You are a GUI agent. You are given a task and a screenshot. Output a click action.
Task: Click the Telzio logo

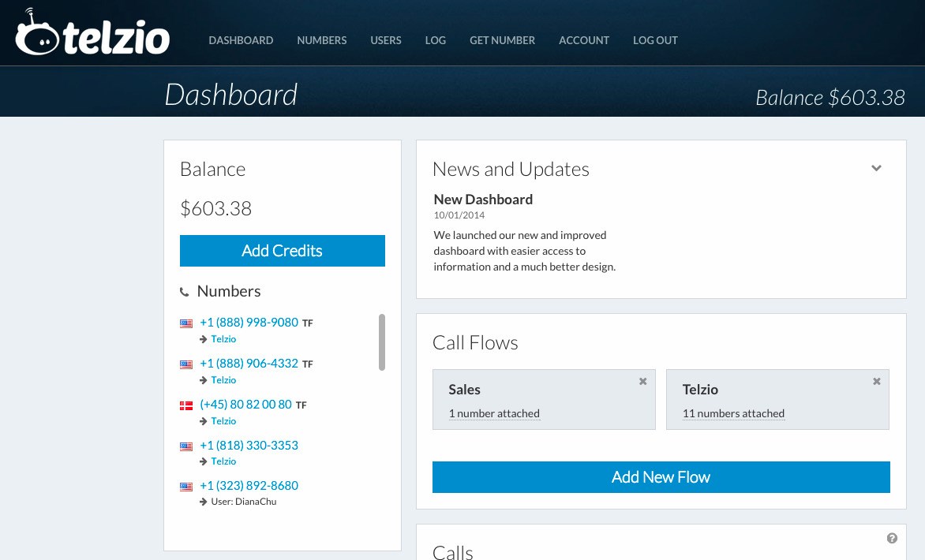(x=92, y=34)
